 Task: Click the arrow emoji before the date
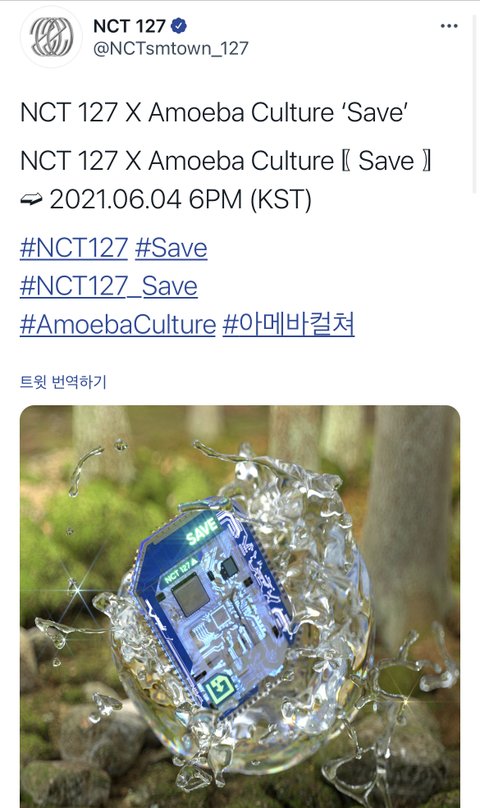pyautogui.click(x=32, y=199)
